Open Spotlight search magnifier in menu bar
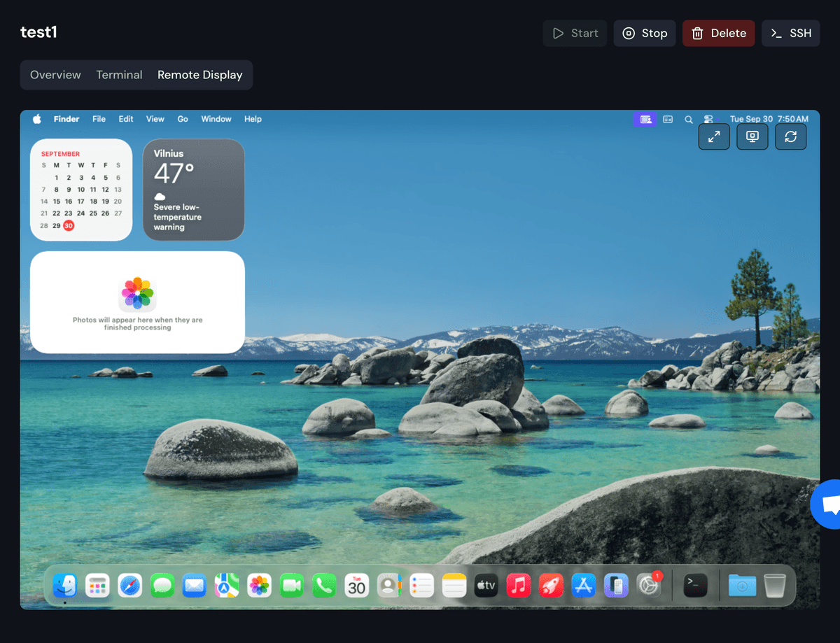Screen dimensions: 840x643 click(x=689, y=120)
